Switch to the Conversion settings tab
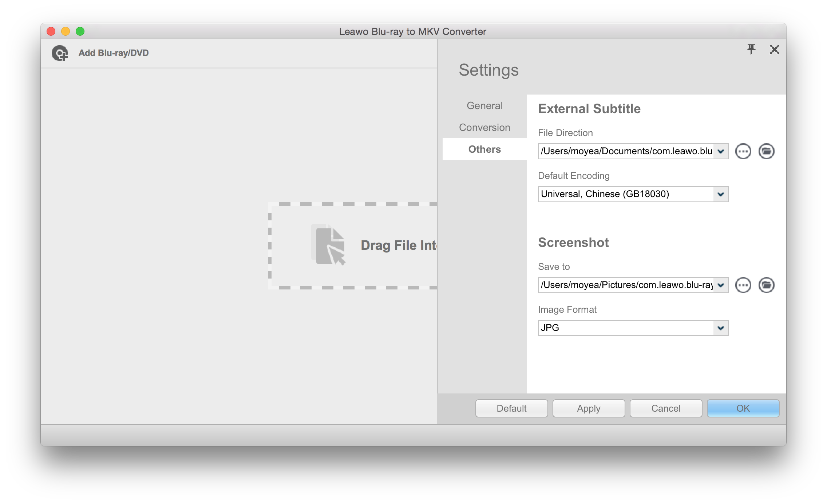The image size is (827, 504). (484, 127)
